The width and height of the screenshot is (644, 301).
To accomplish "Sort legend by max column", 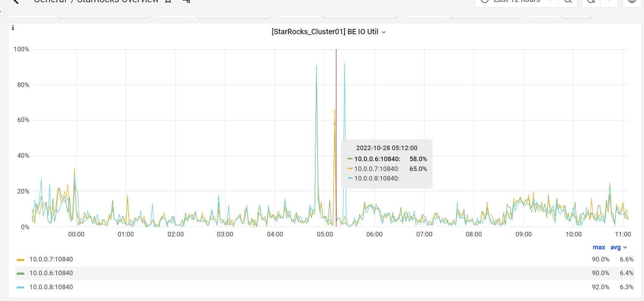I will click(x=598, y=247).
